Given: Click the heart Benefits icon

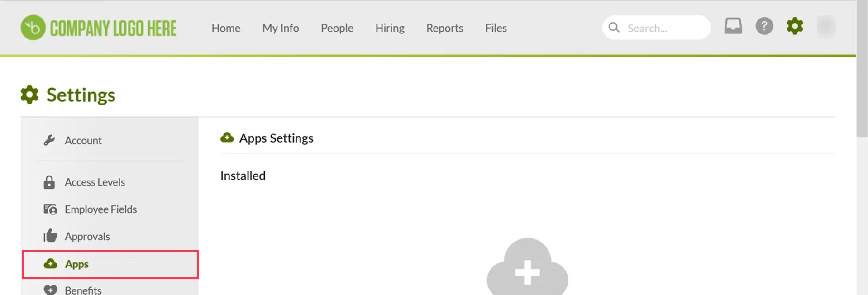Looking at the screenshot, I should pyautogui.click(x=50, y=290).
